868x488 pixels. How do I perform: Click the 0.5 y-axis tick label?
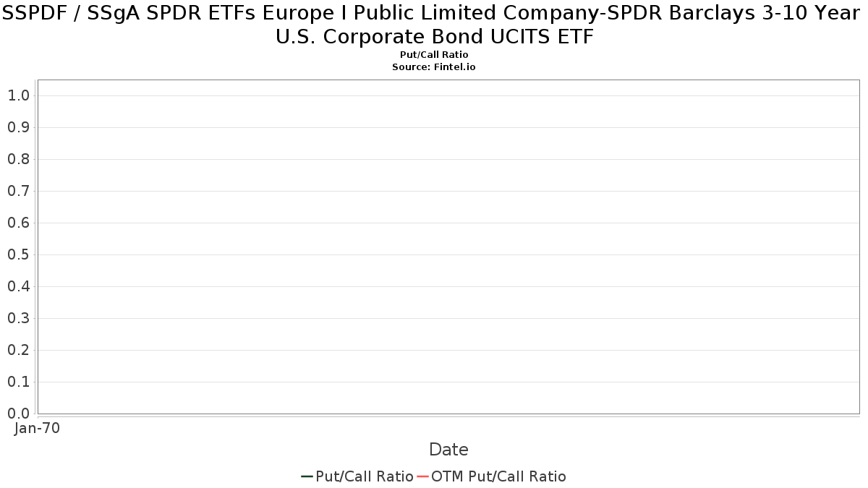coord(18,254)
